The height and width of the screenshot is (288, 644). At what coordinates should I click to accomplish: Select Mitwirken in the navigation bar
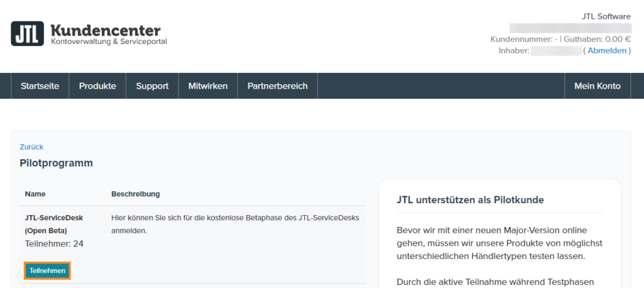tap(208, 86)
